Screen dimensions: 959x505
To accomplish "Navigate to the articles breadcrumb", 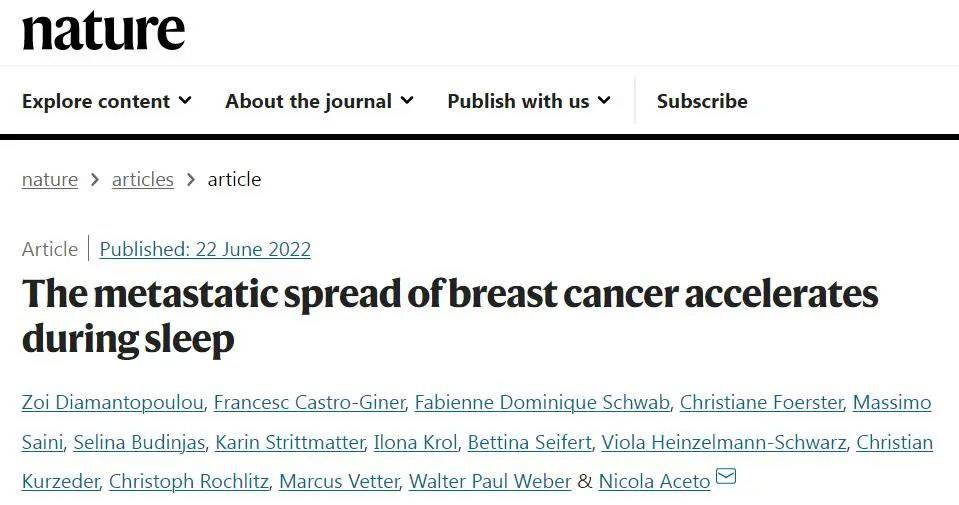I will click(143, 180).
